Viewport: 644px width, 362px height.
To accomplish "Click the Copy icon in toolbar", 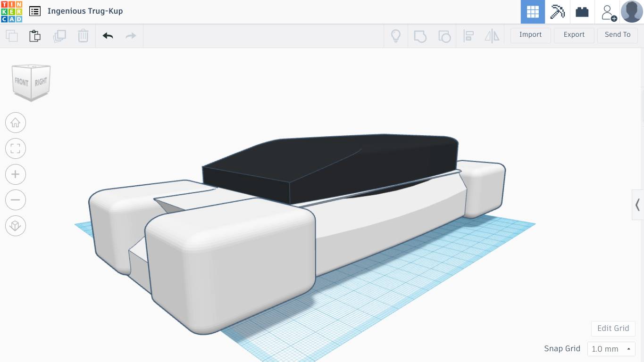I will 12,36.
